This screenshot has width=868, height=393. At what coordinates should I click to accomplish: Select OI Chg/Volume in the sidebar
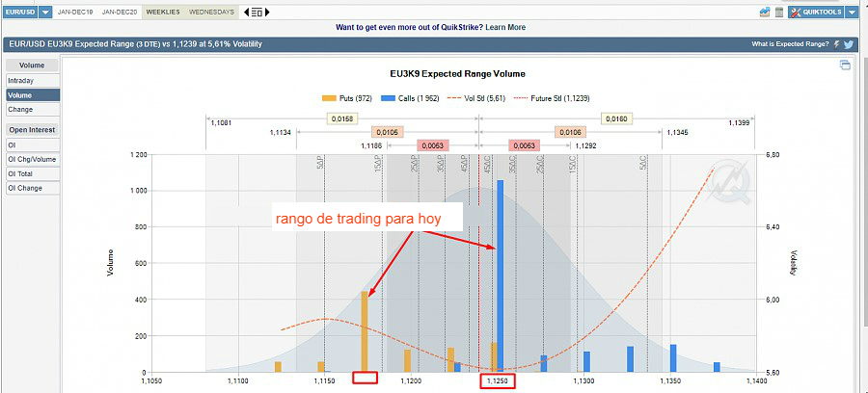point(32,159)
